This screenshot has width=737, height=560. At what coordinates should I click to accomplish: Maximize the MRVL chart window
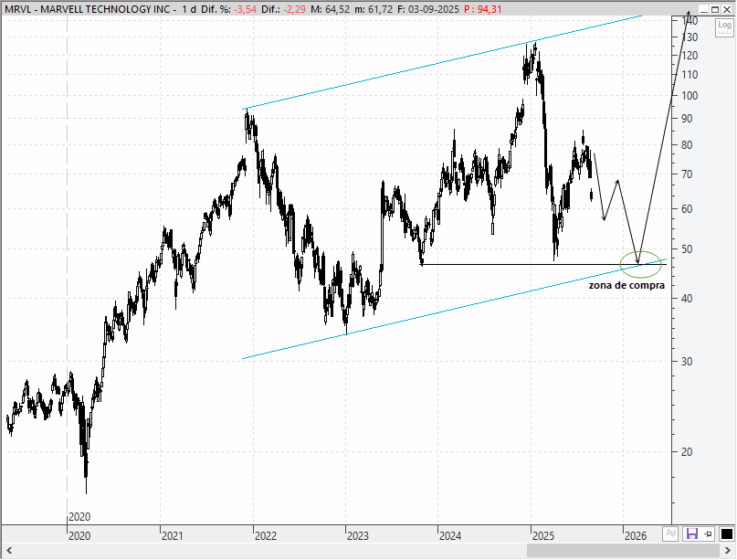(x=715, y=9)
